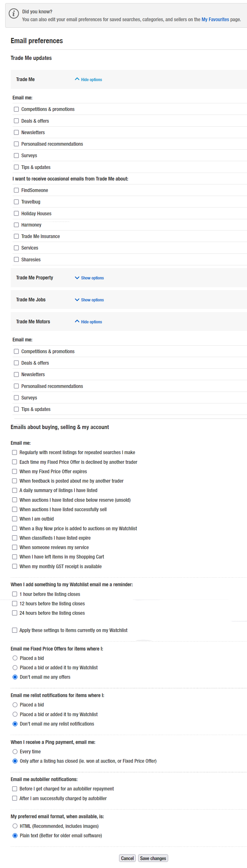Click the Cancel button
247x868 pixels.
[x=127, y=858]
